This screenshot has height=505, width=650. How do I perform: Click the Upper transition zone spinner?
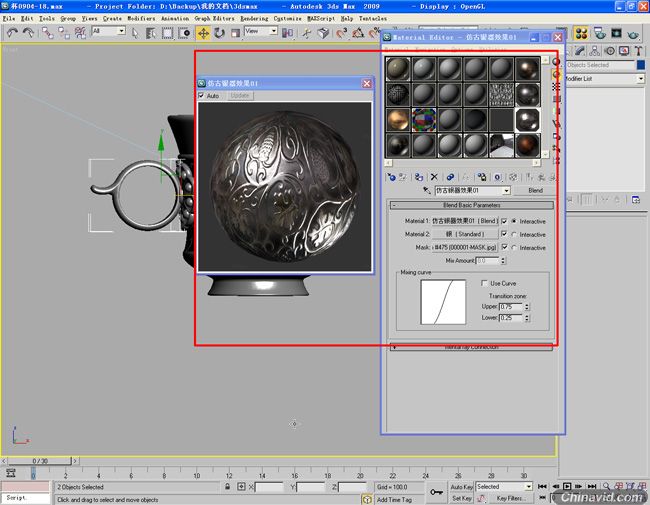[526, 307]
